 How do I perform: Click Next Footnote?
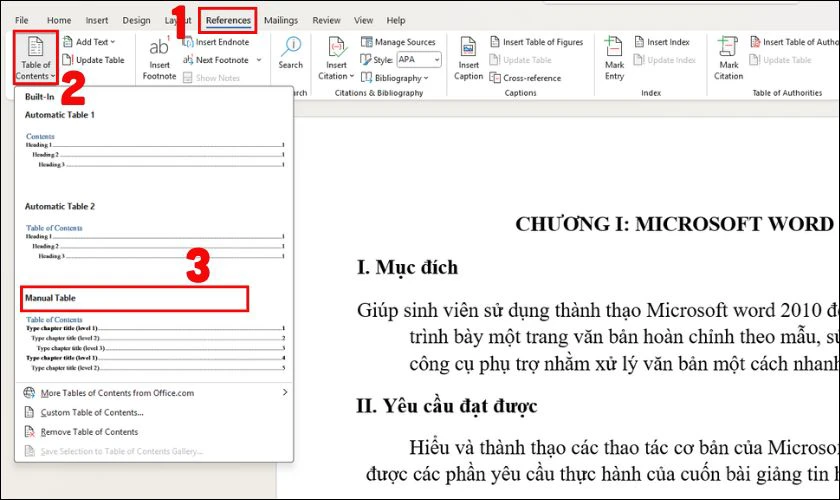pos(216,60)
